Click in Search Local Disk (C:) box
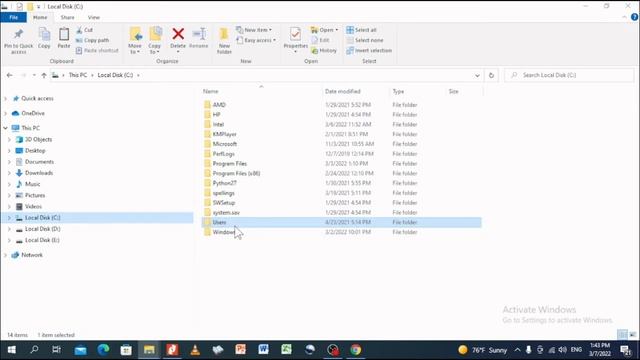This screenshot has width=640, height=360. pos(569,75)
